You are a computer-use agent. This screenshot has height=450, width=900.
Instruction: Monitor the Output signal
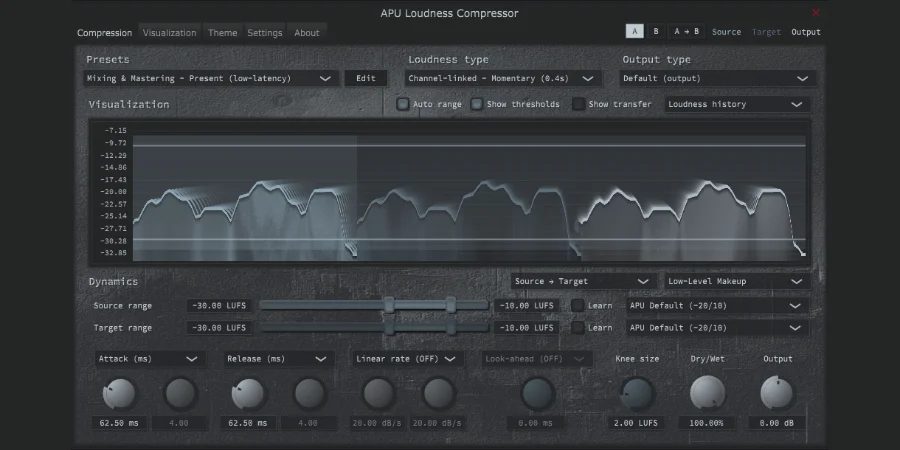806,32
